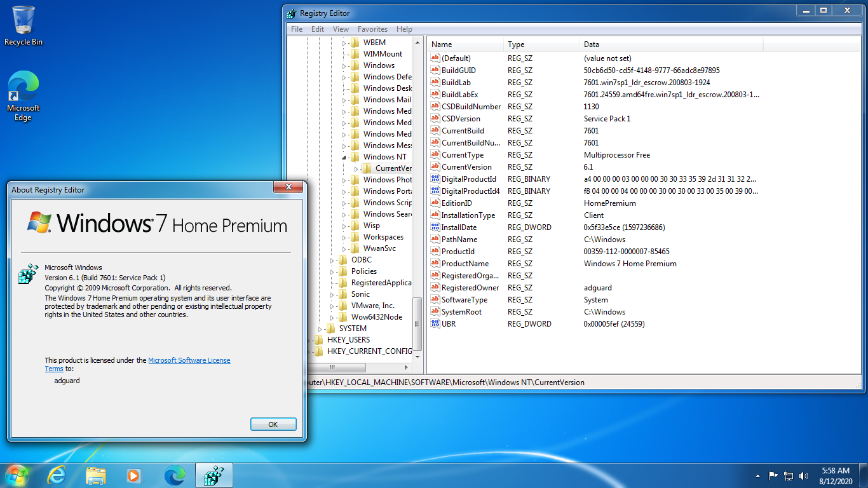868x488 pixels.
Task: Show hidden tray icons arrow
Action: coord(757,476)
